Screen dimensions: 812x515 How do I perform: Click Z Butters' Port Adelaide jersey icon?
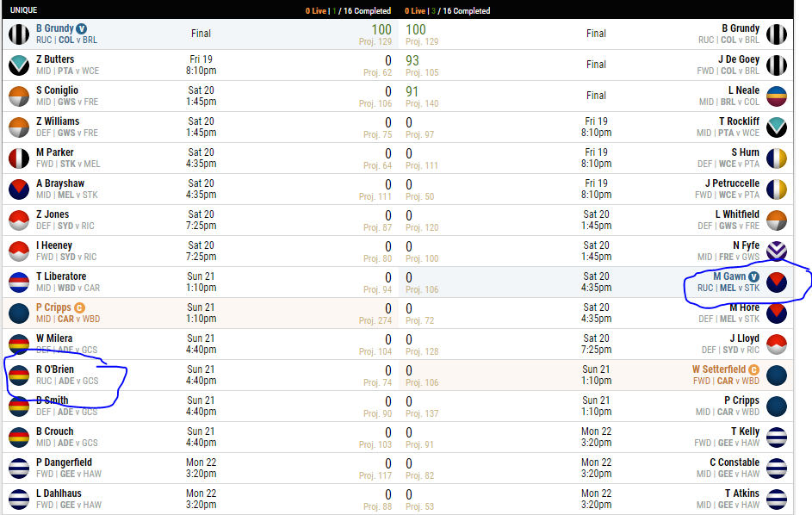tap(19, 65)
